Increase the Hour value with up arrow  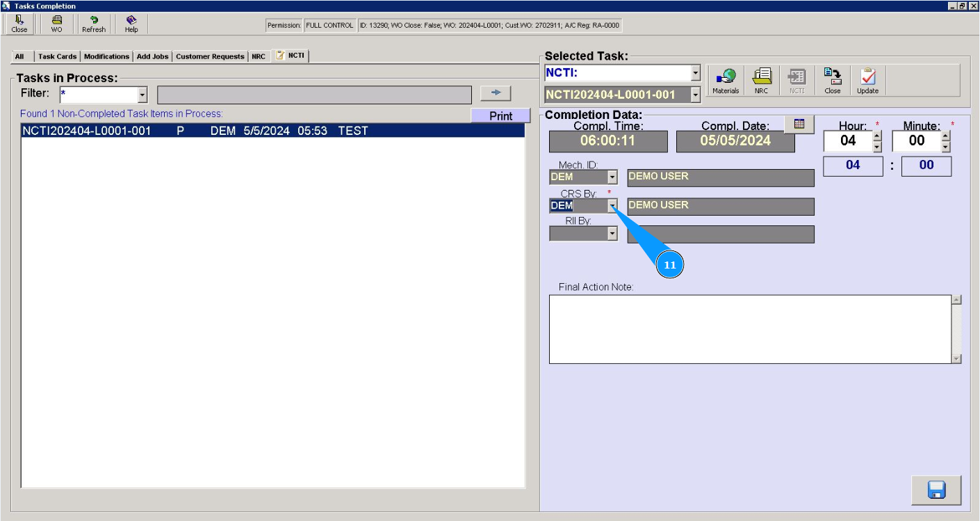click(876, 136)
